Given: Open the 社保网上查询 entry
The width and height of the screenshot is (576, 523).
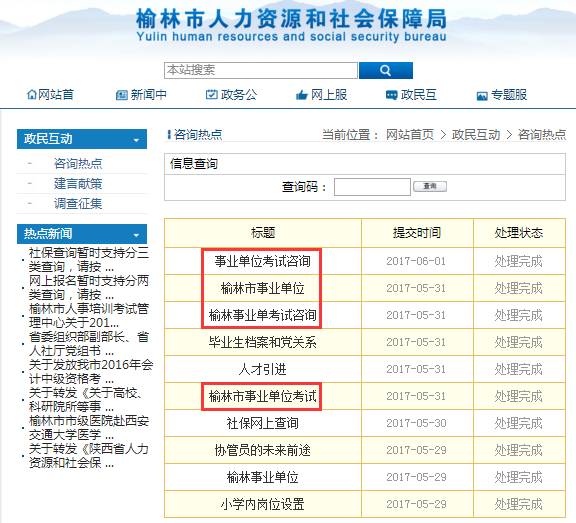Looking at the screenshot, I should pos(262,423).
